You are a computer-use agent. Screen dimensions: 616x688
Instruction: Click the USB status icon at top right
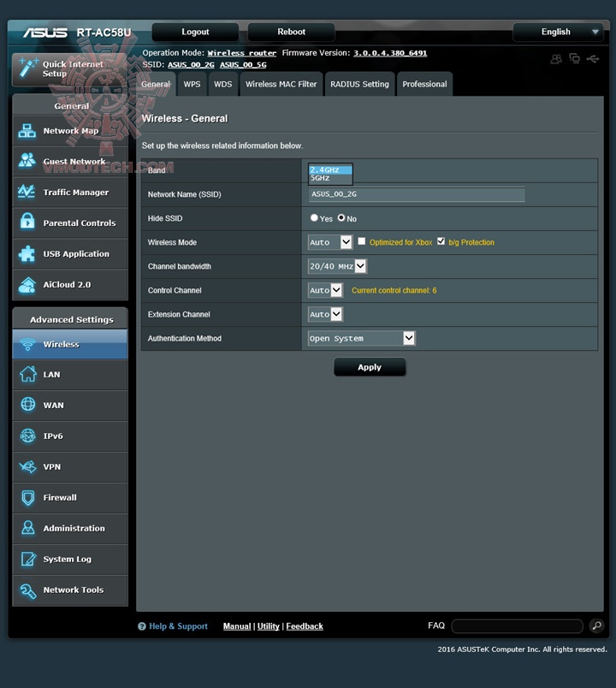[x=593, y=59]
